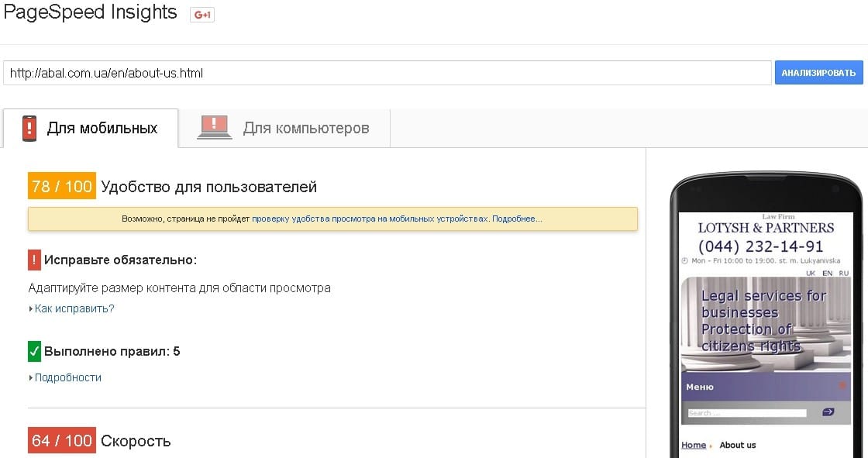Select EN language in phone preview
Viewport: 868px width, 458px height.
point(827,274)
